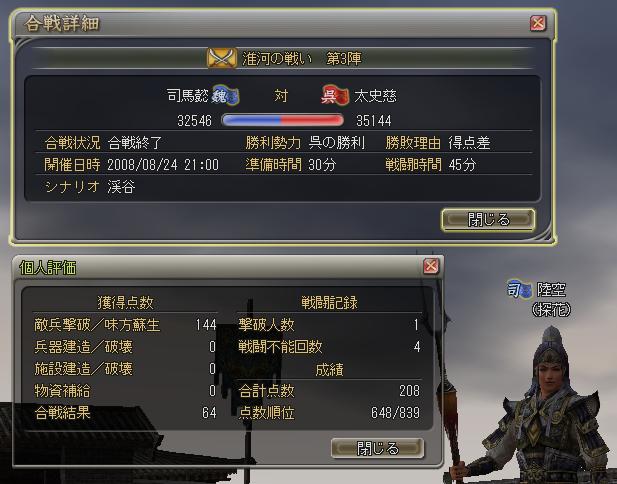Click the crossed swords battle icon
Image resolution: width=617 pixels, height=484 pixels.
point(222,58)
